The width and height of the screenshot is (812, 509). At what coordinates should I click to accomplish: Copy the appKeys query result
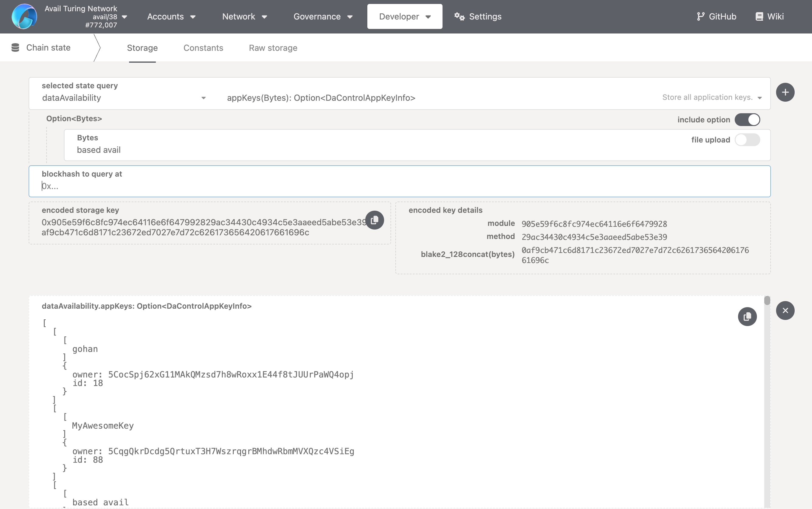pos(747,316)
